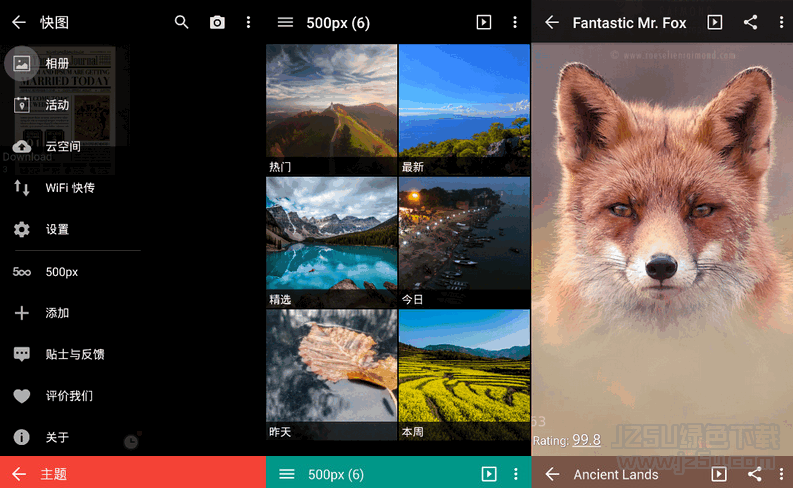793x488 pixels.
Task: Play slideshow in Fantastic Mr. Fox bar
Action: click(715, 22)
